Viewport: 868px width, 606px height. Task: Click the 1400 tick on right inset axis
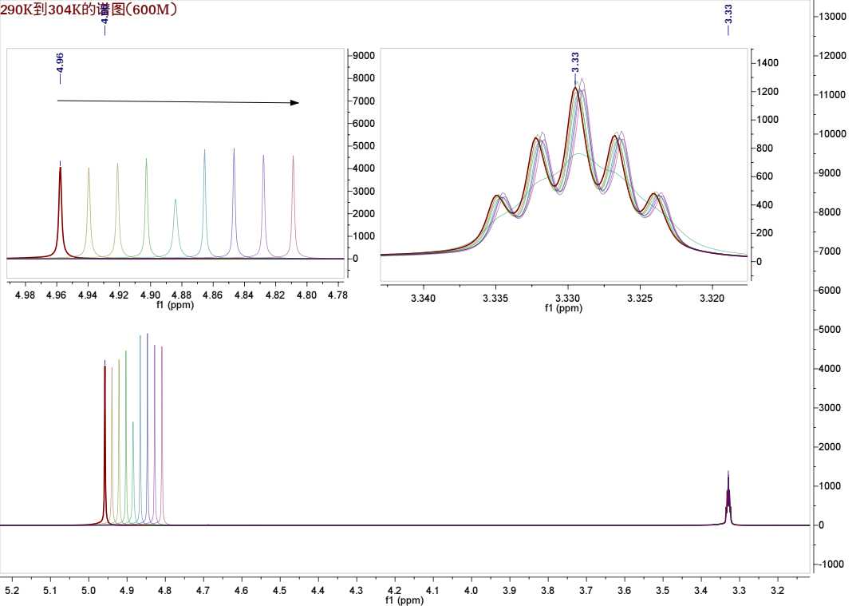767,63
